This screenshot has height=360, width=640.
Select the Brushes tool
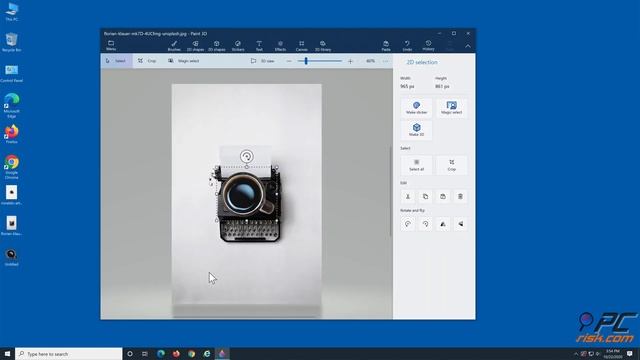[174, 46]
